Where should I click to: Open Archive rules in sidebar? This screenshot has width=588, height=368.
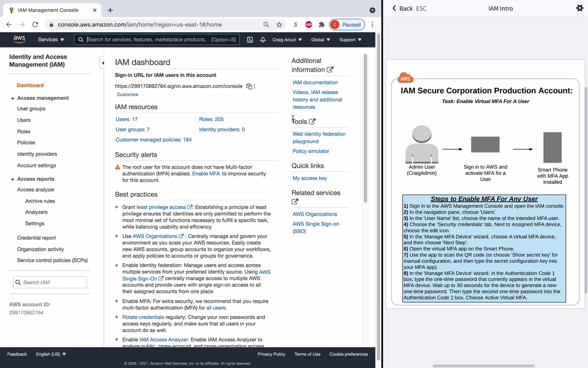click(x=40, y=201)
